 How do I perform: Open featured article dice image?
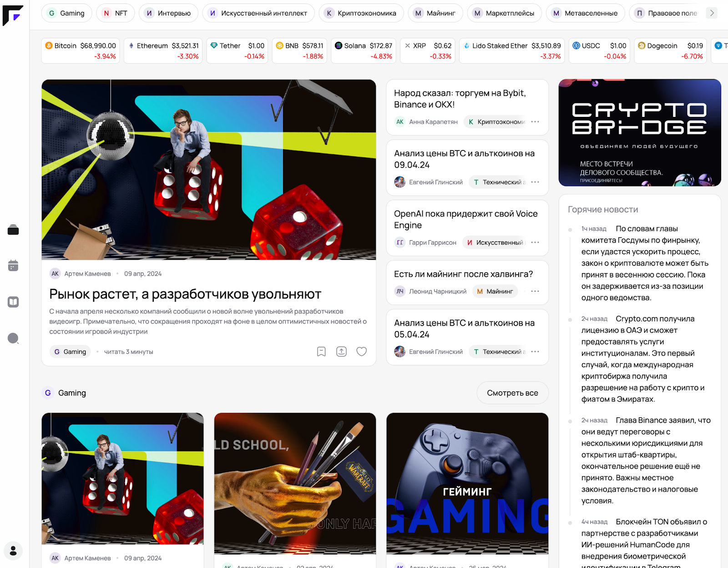(x=209, y=170)
